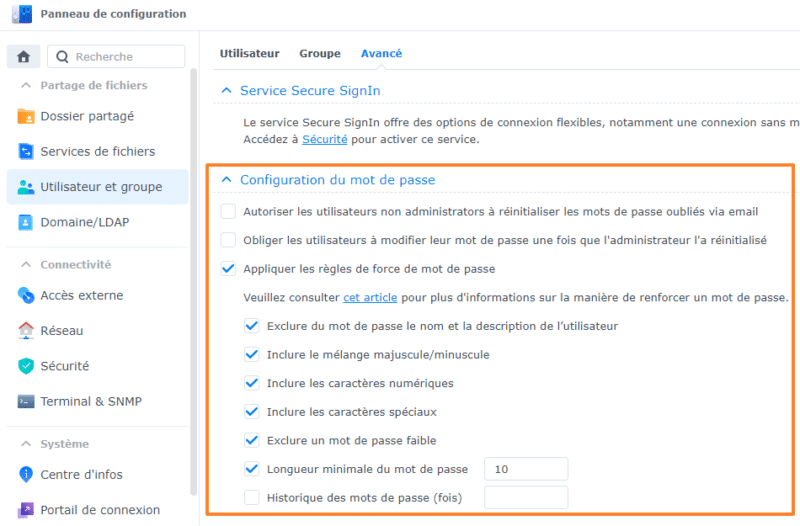Open Domaine/LDAP icon
This screenshot has height=526, width=800.
(26, 222)
